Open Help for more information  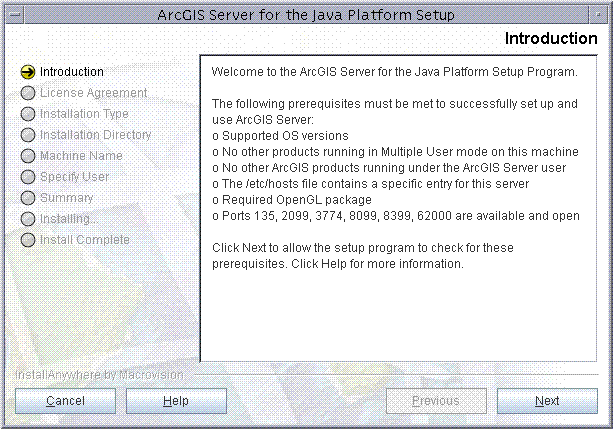[176, 401]
